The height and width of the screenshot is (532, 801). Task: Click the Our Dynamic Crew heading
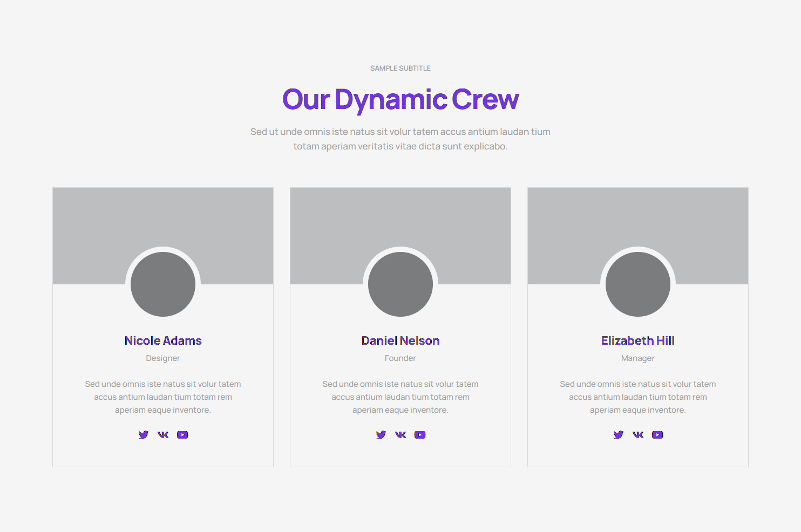point(400,99)
